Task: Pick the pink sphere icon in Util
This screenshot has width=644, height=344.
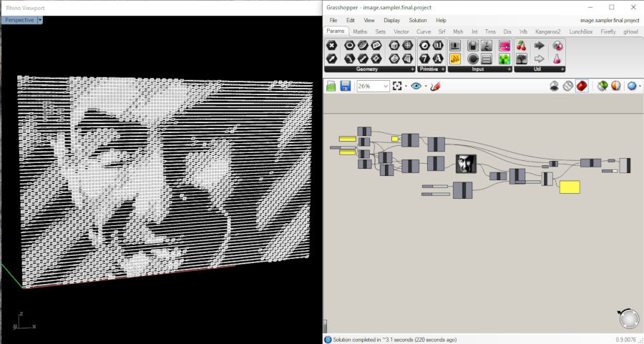Action: point(557,46)
